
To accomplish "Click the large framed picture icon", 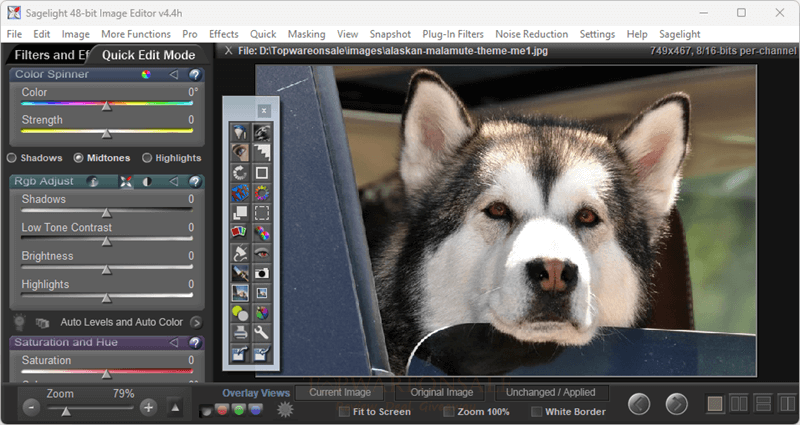I will pyautogui.click(x=239, y=293).
